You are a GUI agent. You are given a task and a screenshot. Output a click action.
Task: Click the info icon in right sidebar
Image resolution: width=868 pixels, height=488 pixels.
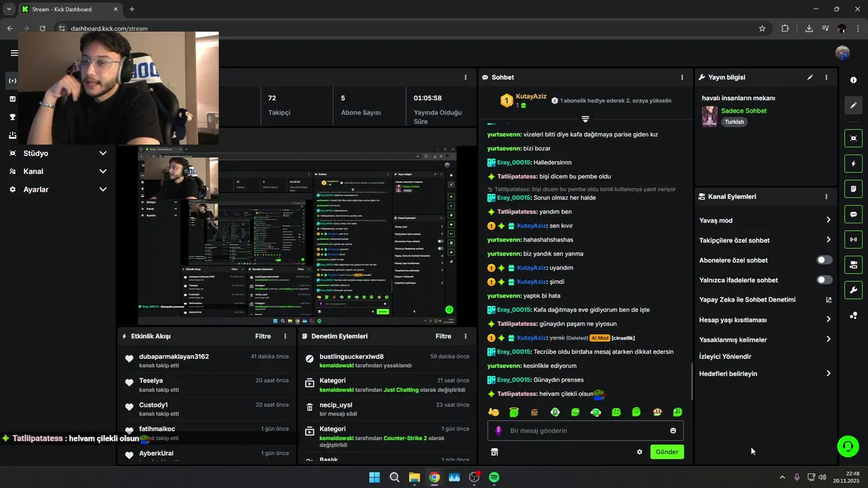pyautogui.click(x=853, y=80)
